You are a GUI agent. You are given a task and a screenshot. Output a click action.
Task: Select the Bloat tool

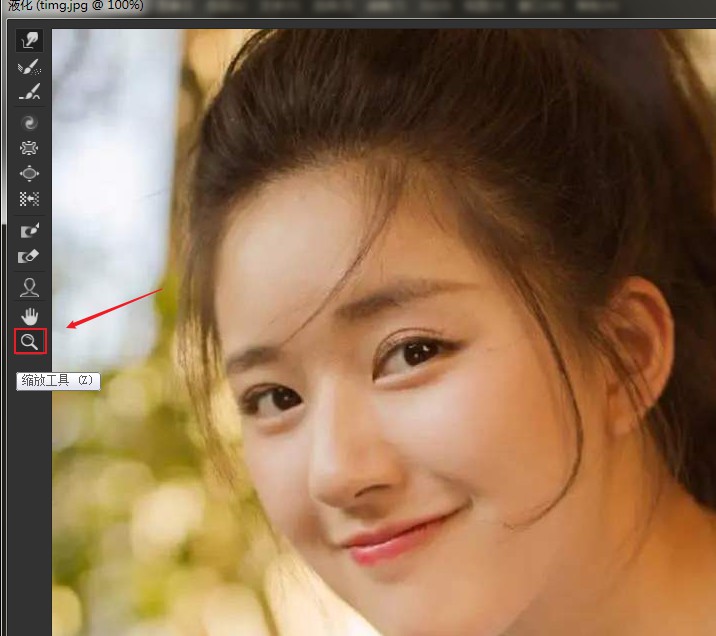tap(30, 173)
